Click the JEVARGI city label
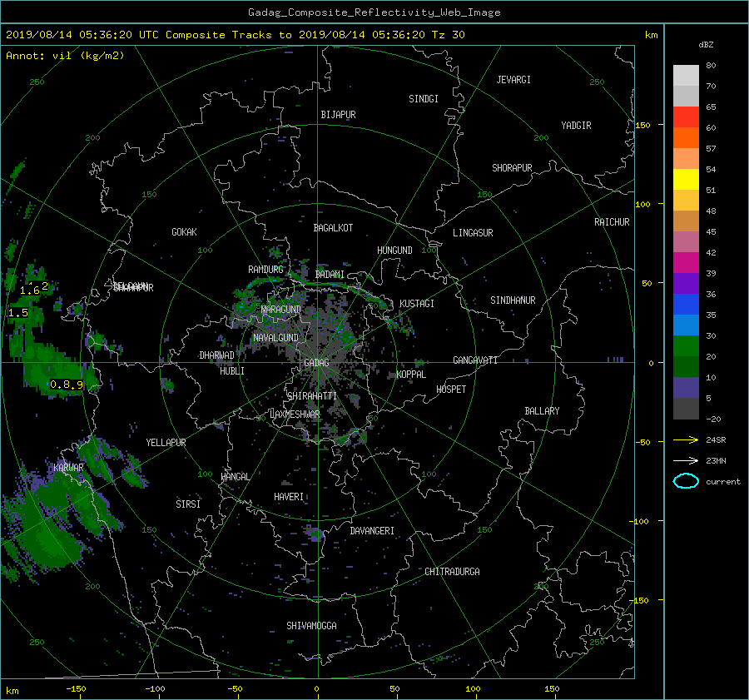 pyautogui.click(x=513, y=80)
